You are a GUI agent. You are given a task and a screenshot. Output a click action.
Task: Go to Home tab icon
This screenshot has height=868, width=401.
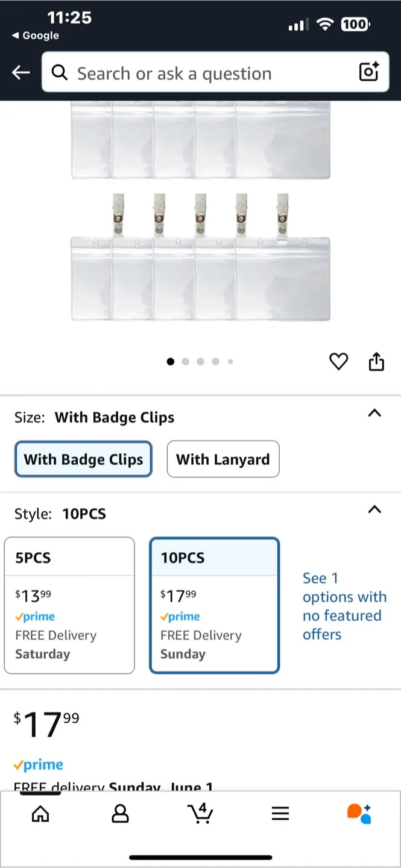pos(40,814)
